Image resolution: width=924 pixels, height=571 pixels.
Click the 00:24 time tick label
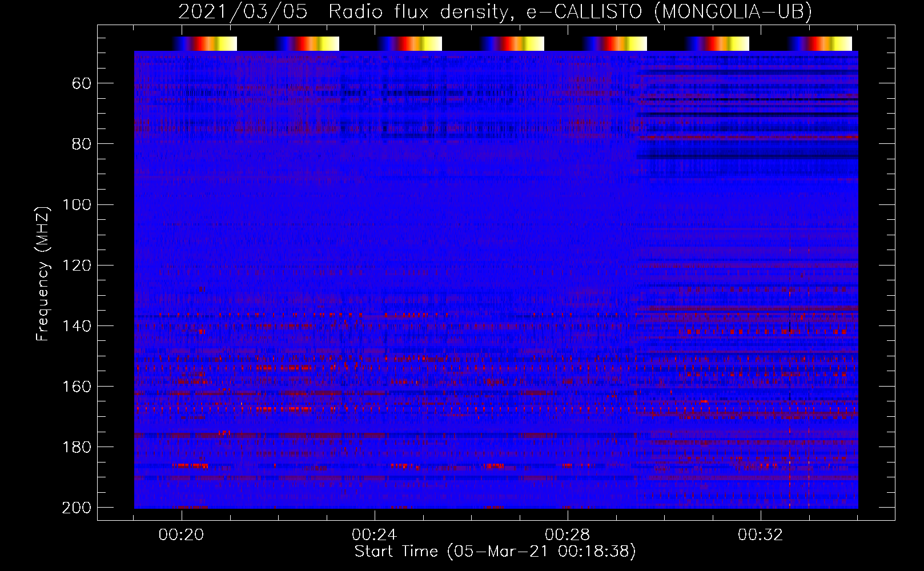375,535
